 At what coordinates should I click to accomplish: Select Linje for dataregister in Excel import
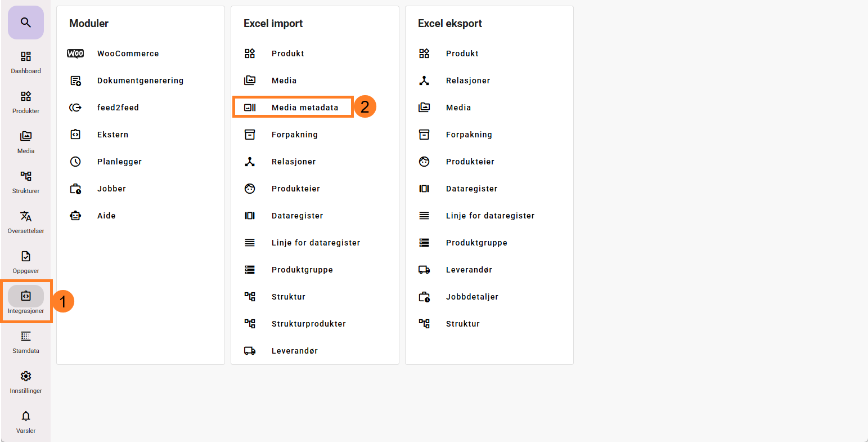pyautogui.click(x=316, y=243)
